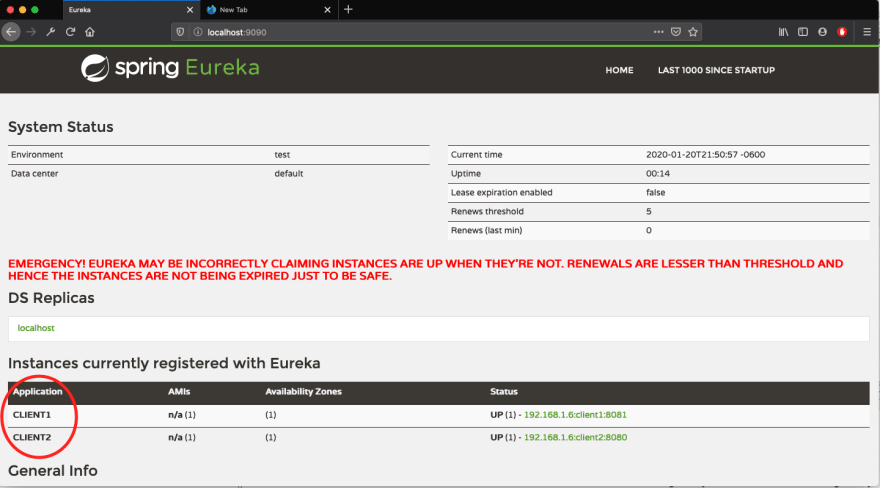
Task: Bookmark this page with star icon
Action: [693, 32]
